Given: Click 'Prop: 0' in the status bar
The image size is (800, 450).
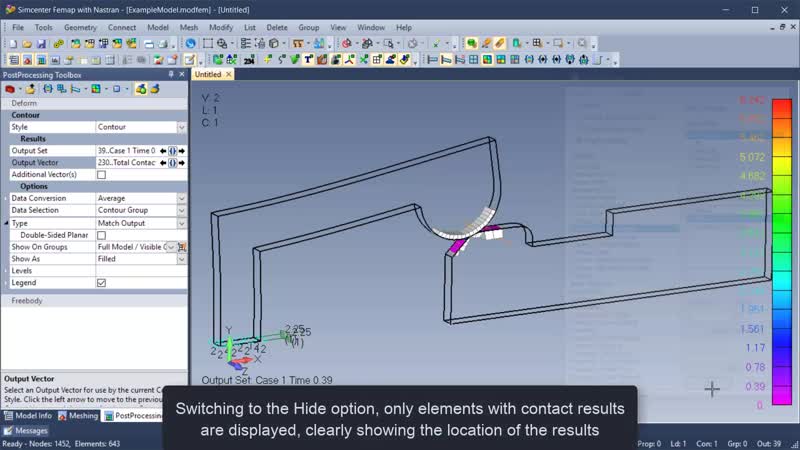Looking at the screenshot, I should coord(649,444).
